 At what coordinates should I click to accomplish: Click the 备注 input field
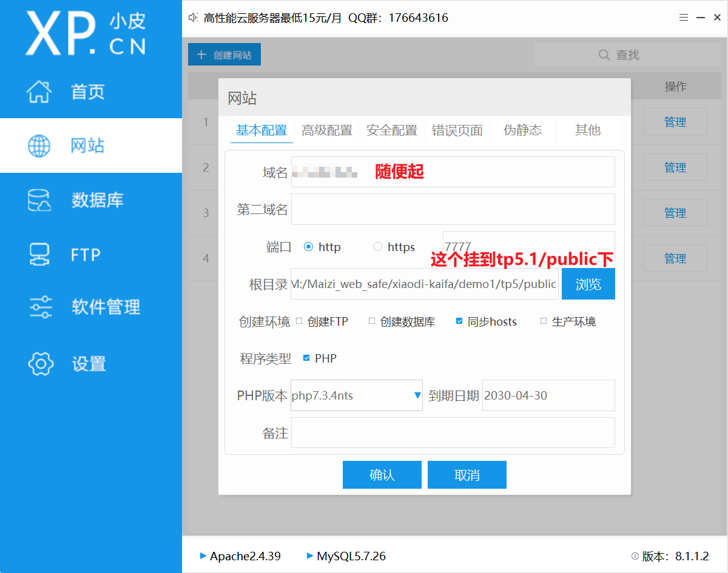(x=453, y=433)
